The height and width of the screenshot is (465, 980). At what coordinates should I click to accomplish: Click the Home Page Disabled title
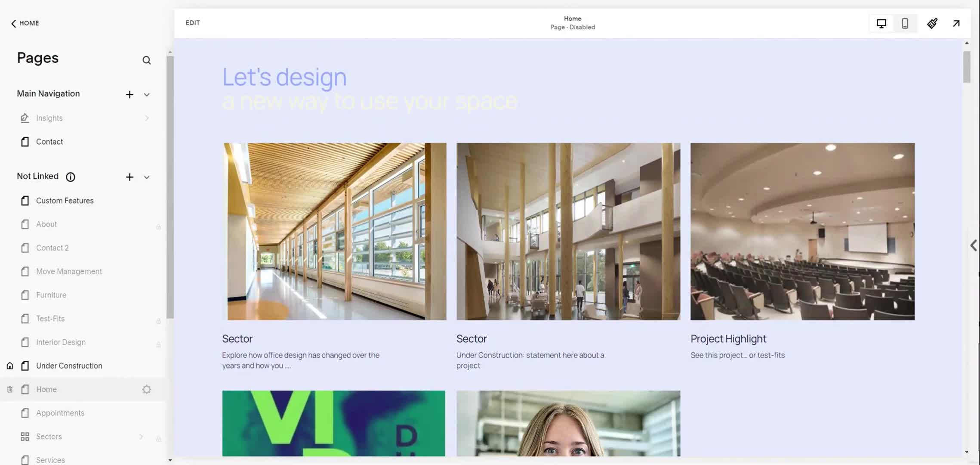(x=573, y=23)
